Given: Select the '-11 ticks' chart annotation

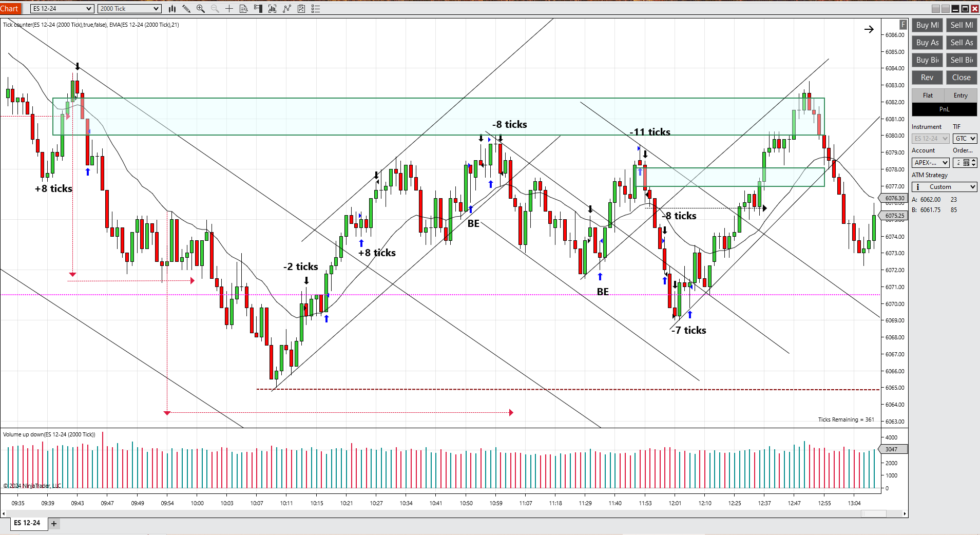Looking at the screenshot, I should pos(650,132).
